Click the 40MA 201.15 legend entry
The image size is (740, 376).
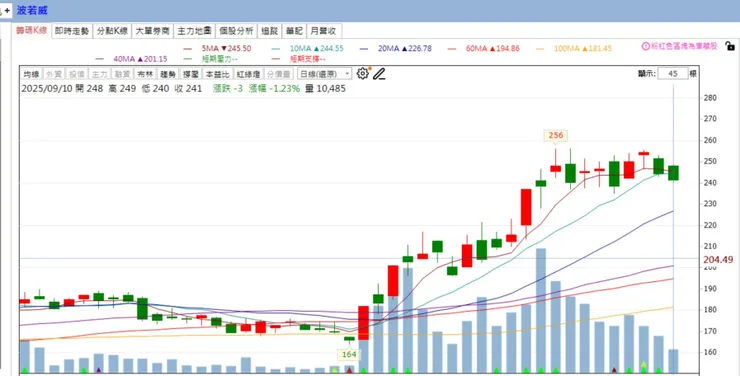click(x=131, y=59)
